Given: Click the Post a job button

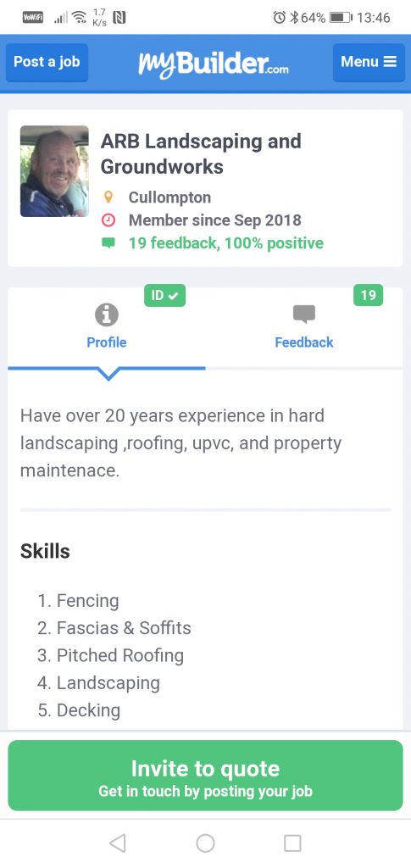Looking at the screenshot, I should pyautogui.click(x=47, y=62).
